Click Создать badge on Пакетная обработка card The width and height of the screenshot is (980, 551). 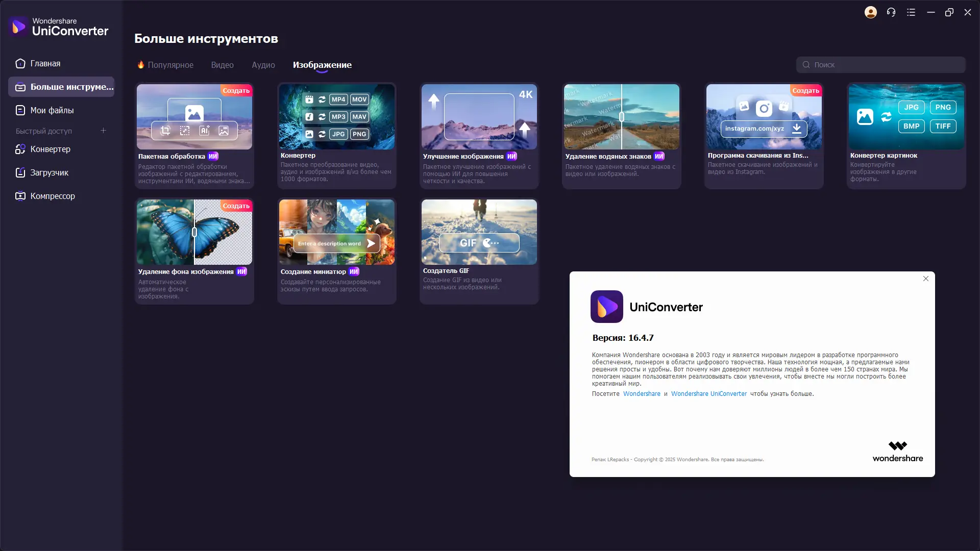[x=236, y=91]
